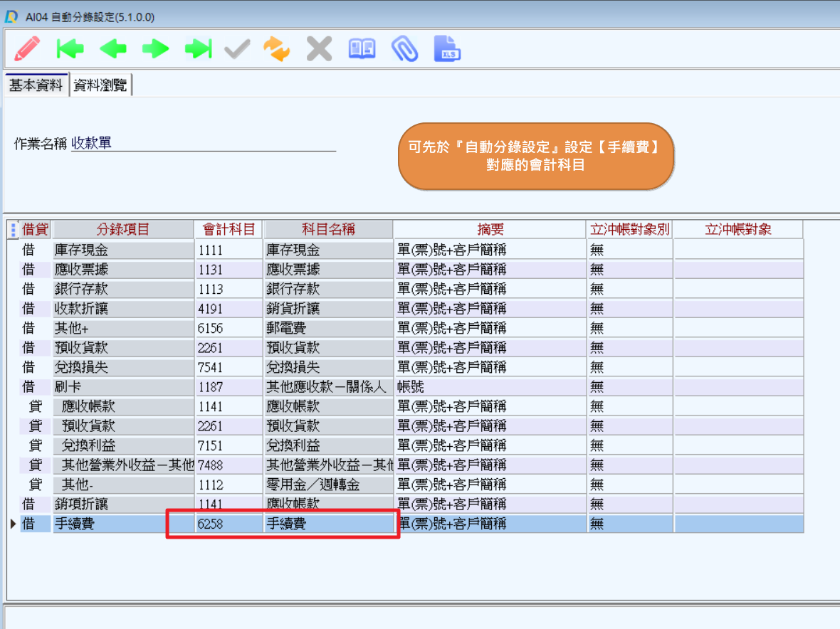Open the blue book icon

point(362,49)
